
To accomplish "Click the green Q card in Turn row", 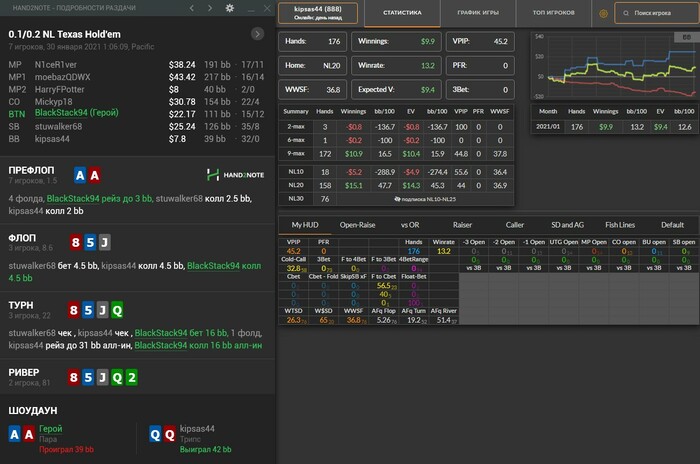I will 117,310.
